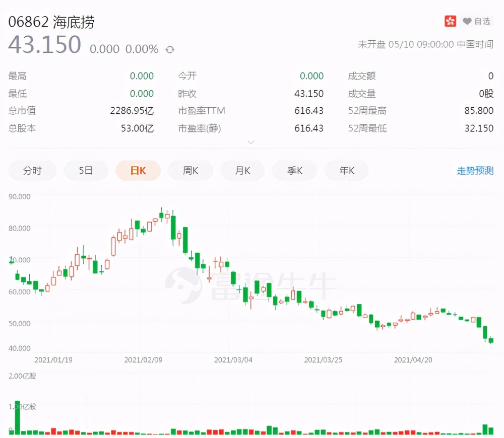
Task: Click the 90.000 price axis label
Action: (20, 196)
